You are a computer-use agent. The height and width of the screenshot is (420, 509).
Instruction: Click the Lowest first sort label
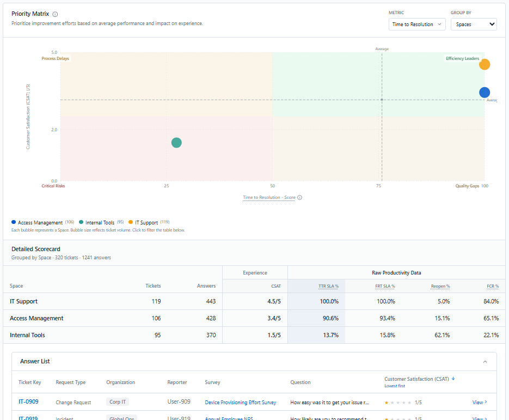tap(395, 386)
